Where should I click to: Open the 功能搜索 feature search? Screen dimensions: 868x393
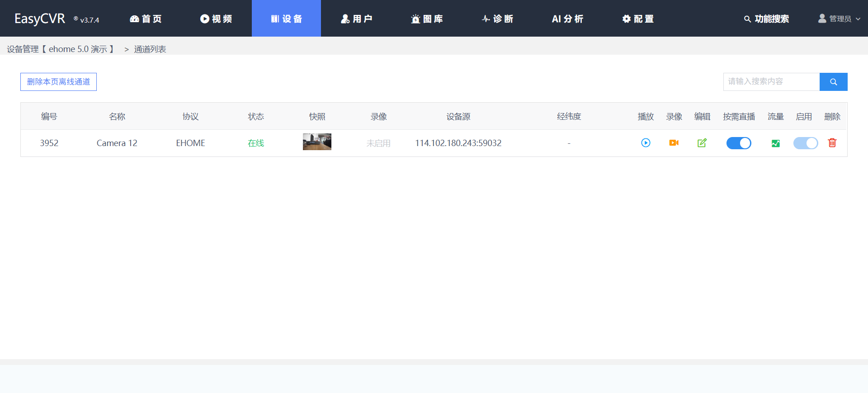[x=766, y=19]
